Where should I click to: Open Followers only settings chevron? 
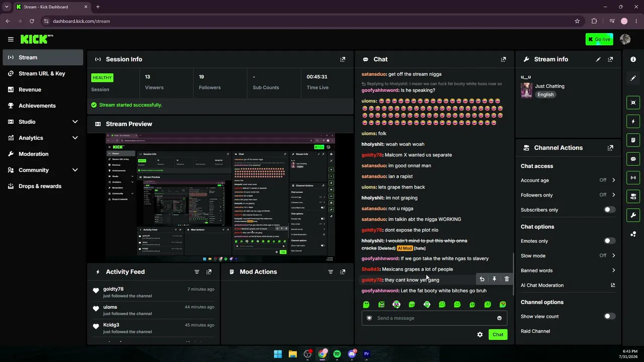(x=613, y=195)
